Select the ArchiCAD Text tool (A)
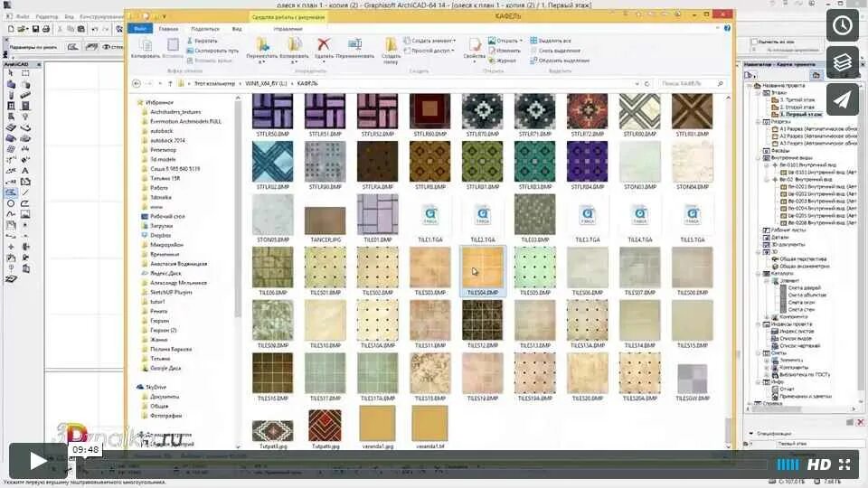The width and height of the screenshot is (868, 488). click(x=25, y=171)
